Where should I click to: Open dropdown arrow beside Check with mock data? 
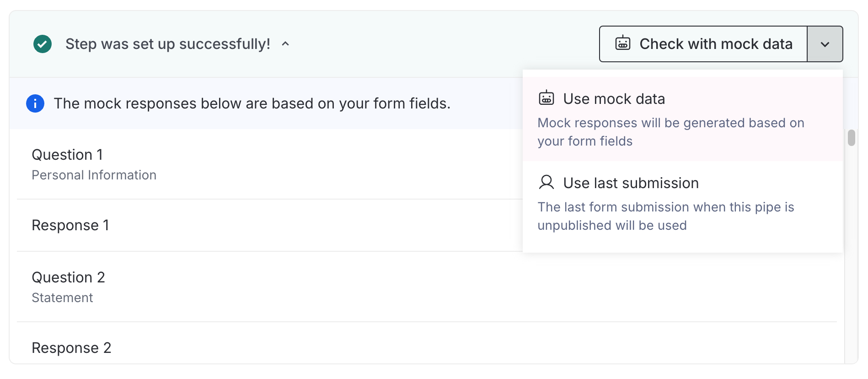[x=825, y=44]
